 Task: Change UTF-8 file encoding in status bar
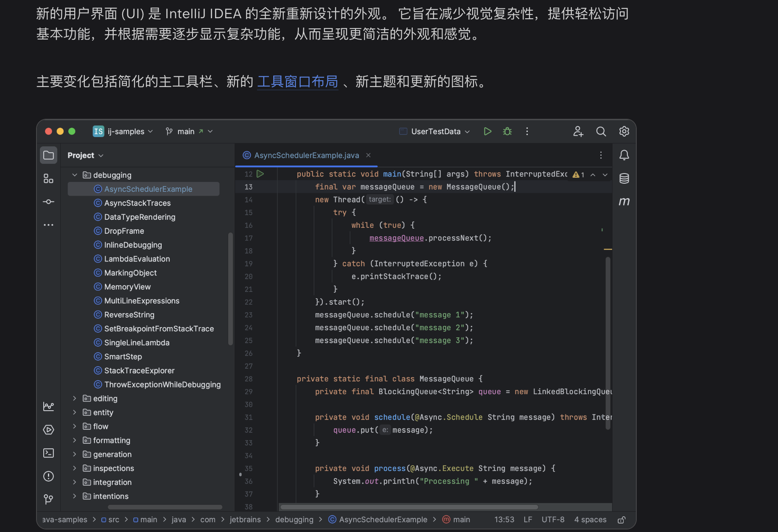[553, 520]
